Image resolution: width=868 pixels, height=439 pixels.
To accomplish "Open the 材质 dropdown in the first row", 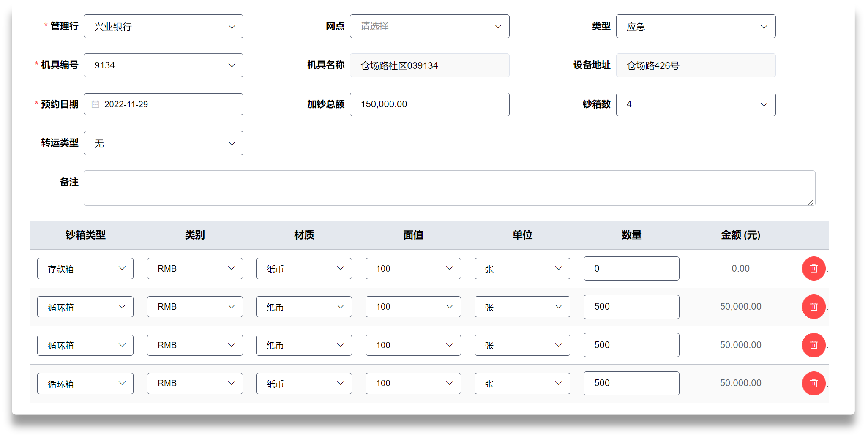I will click(304, 269).
